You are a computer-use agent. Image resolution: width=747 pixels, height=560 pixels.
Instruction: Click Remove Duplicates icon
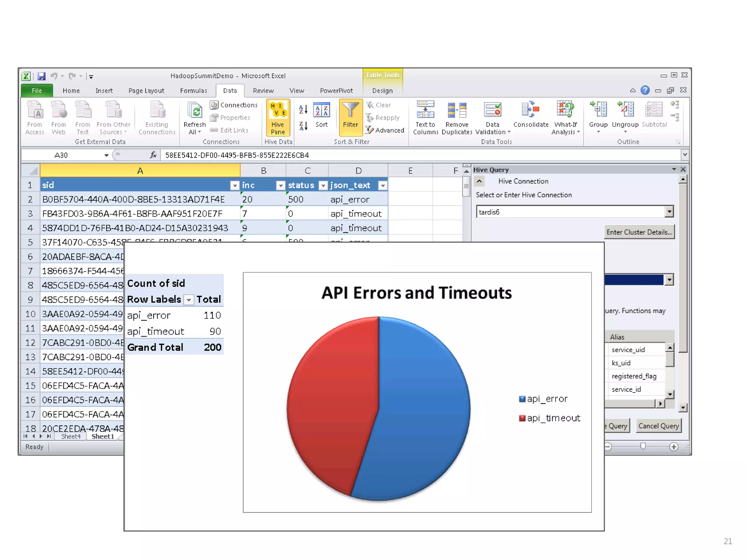(x=457, y=110)
